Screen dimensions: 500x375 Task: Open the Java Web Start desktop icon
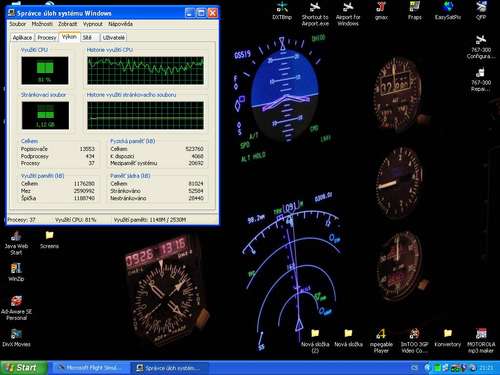[x=16, y=243]
